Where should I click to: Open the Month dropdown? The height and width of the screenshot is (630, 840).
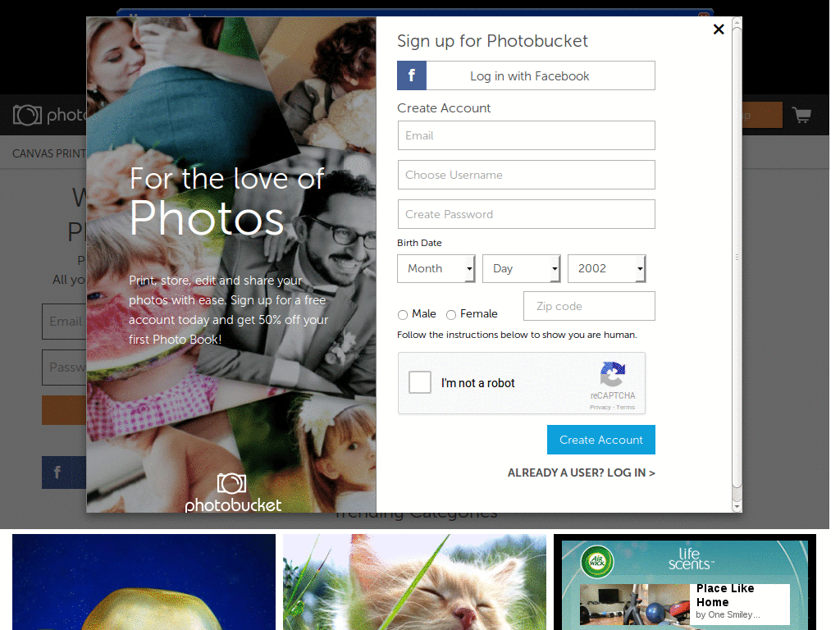pos(436,268)
